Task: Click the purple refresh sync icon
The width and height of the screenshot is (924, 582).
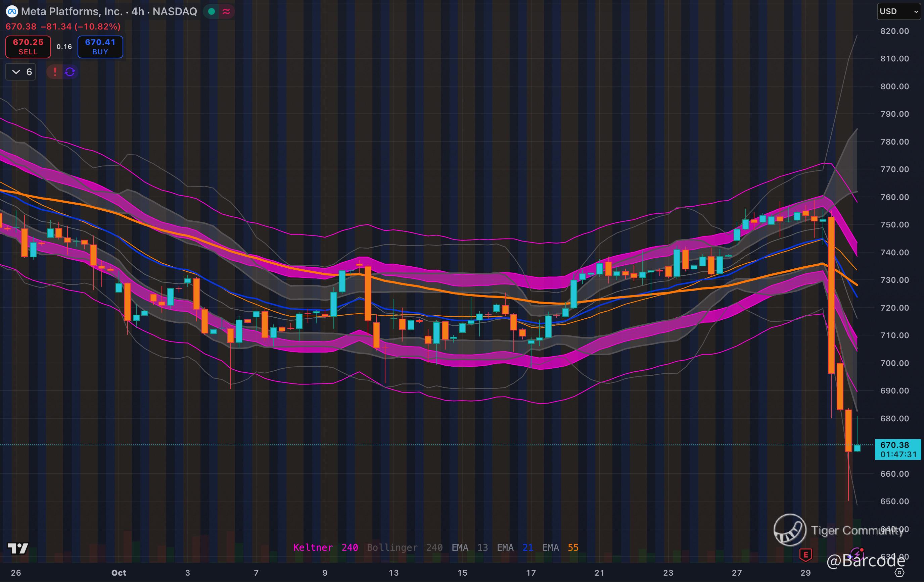Action: [x=70, y=72]
